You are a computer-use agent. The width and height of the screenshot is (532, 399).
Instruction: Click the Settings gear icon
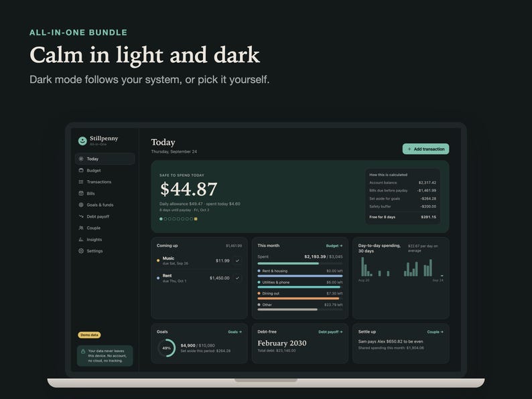[81, 251]
